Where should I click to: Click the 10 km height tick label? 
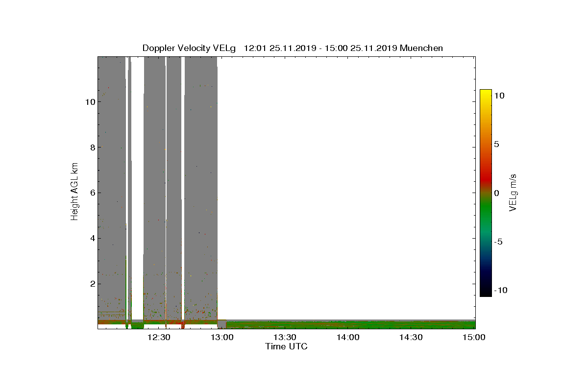coord(90,101)
